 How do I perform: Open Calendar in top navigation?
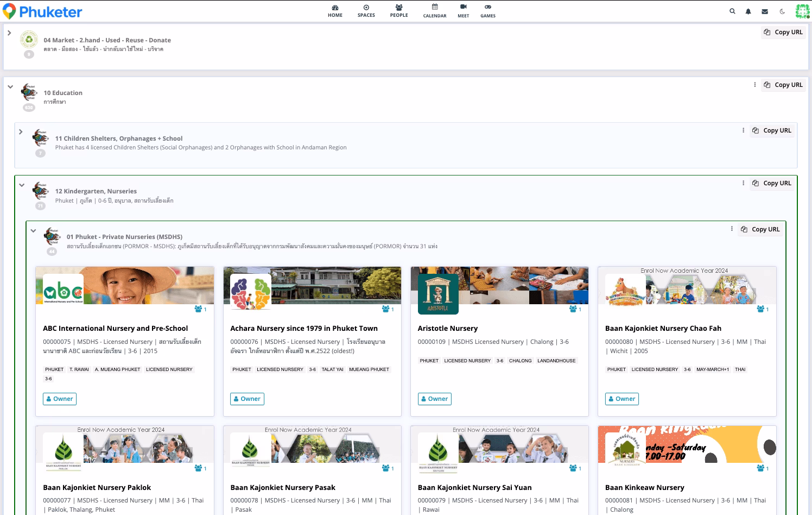435,11
